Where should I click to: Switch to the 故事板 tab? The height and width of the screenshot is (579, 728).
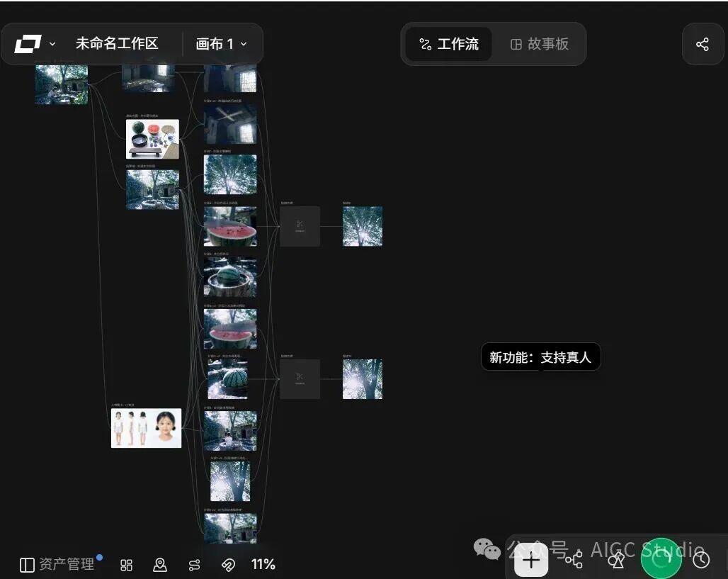539,44
